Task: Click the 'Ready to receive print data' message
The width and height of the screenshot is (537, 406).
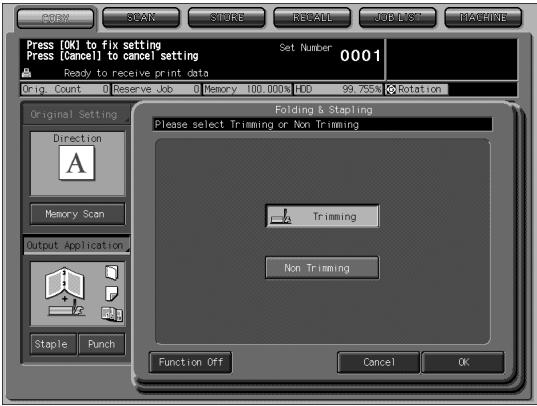Action: tap(136, 73)
